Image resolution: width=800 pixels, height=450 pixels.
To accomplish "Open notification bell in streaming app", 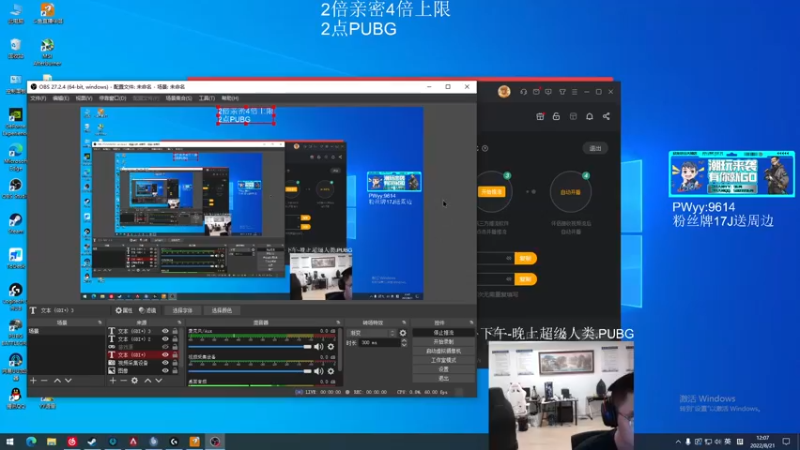I will click(589, 116).
